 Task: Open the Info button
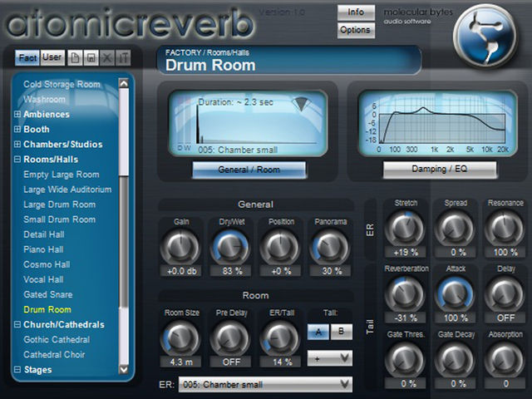[356, 12]
